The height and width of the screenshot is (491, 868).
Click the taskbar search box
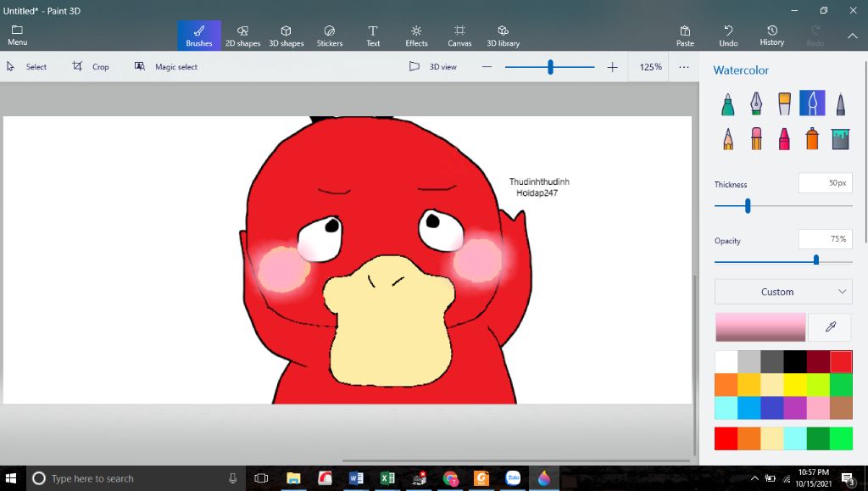coord(136,478)
